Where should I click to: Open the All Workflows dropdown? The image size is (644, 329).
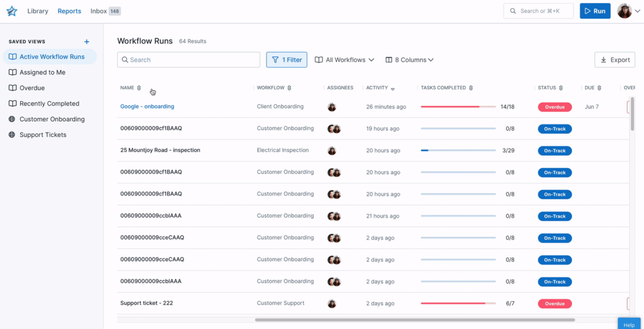tap(344, 60)
